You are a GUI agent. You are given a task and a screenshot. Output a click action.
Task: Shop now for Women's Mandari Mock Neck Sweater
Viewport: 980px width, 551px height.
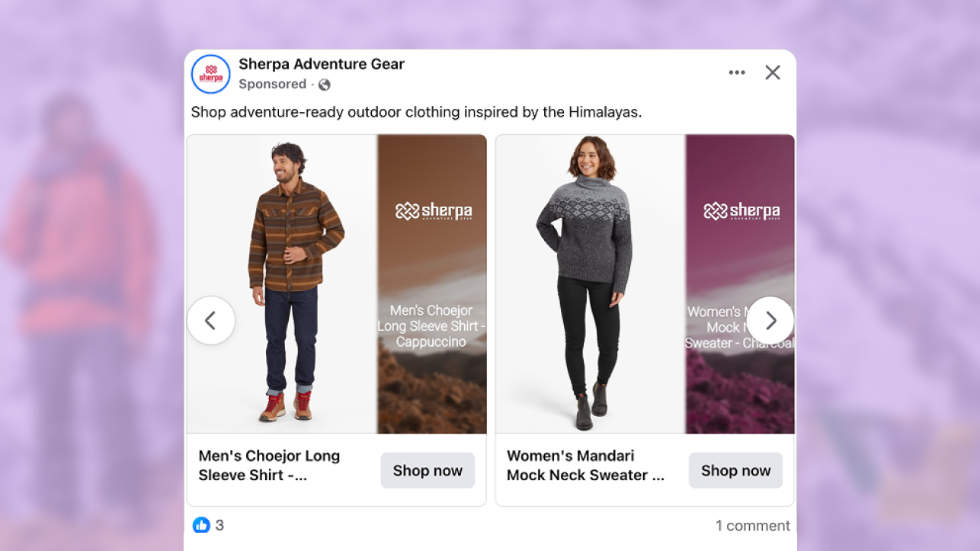click(x=735, y=470)
